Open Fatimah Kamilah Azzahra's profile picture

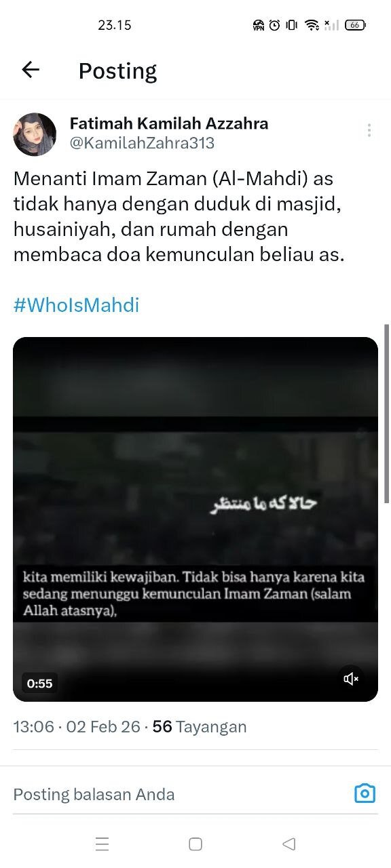tap(35, 134)
